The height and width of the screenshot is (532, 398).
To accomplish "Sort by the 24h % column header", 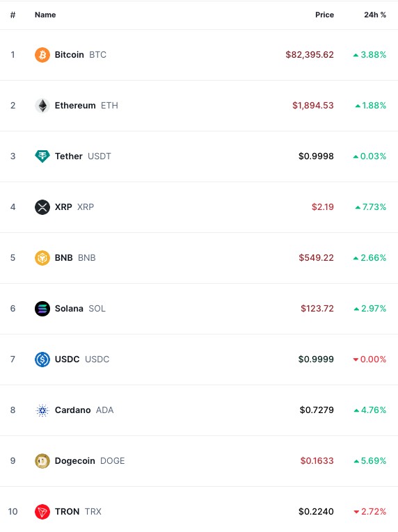I will coord(375,15).
